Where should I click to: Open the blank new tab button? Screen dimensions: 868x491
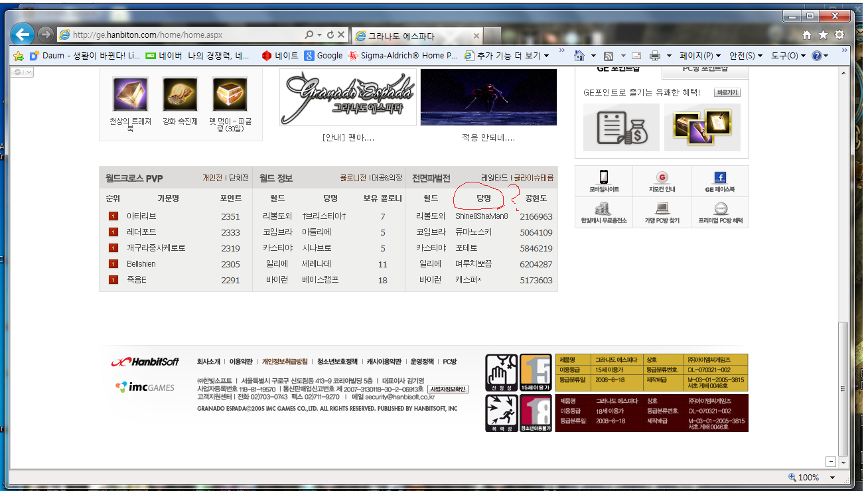pyautogui.click(x=492, y=35)
